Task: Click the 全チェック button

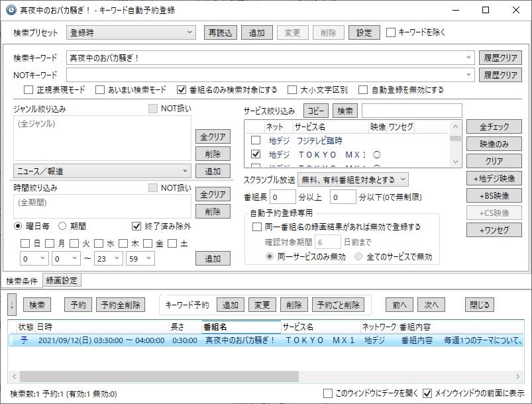Action: coord(494,126)
